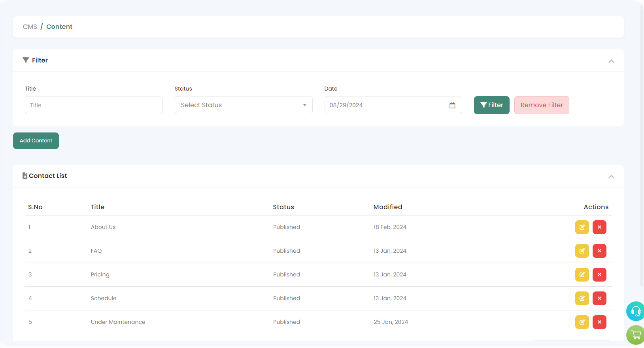Image resolution: width=644 pixels, height=348 pixels.
Task: Go to CMS breadcrumb
Action: pos(30,27)
